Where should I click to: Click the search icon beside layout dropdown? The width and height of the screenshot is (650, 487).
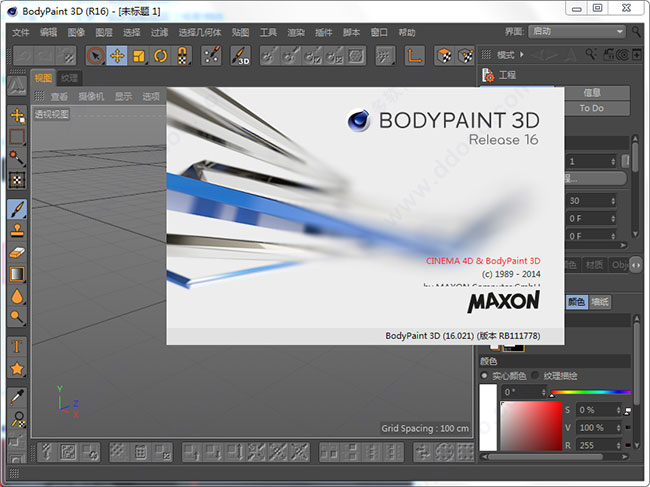click(636, 31)
